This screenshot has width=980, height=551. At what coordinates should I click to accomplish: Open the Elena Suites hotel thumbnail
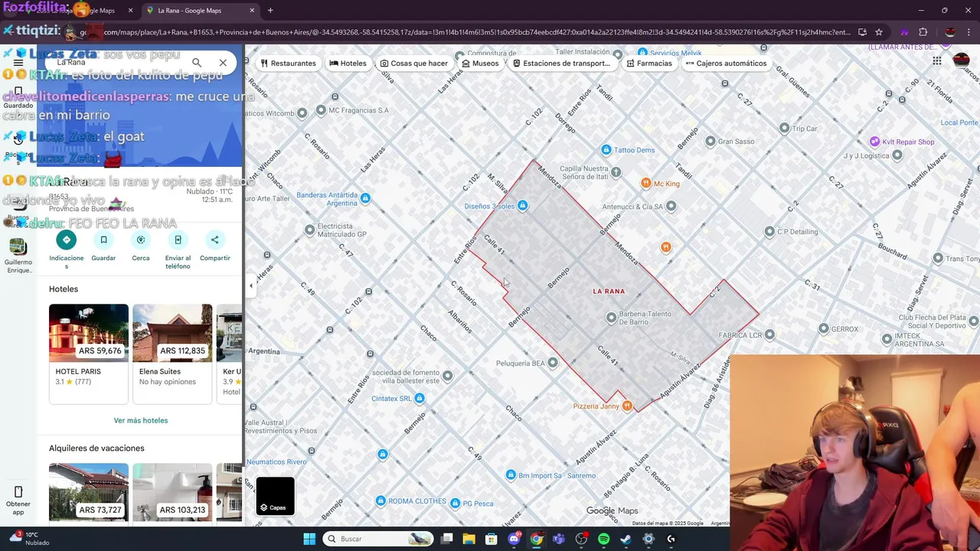click(x=172, y=333)
